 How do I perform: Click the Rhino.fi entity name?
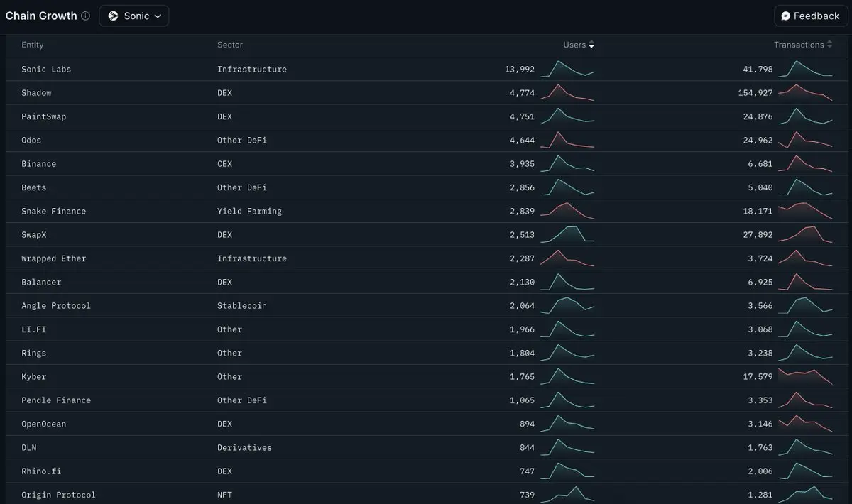pyautogui.click(x=41, y=471)
